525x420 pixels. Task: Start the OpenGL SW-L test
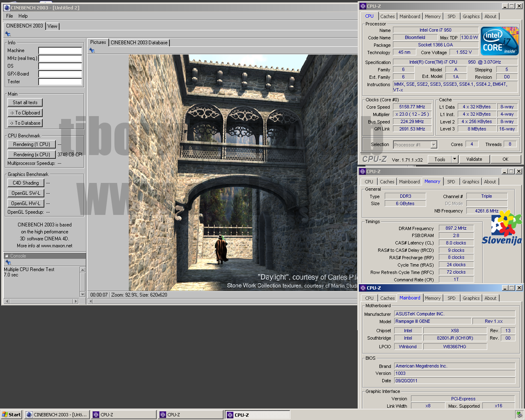[x=26, y=193]
